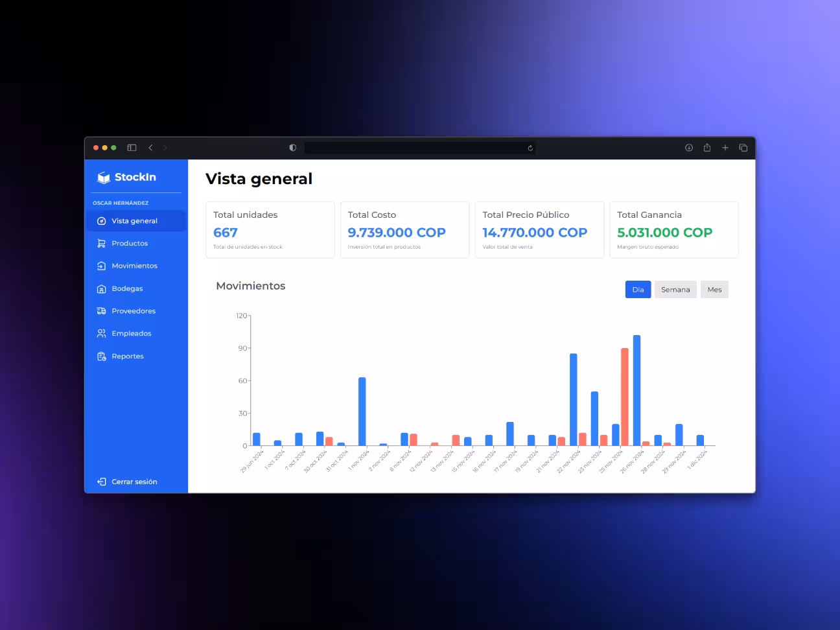This screenshot has width=840, height=630.
Task: Click the Cerrar sesión logout icon
Action: [101, 482]
